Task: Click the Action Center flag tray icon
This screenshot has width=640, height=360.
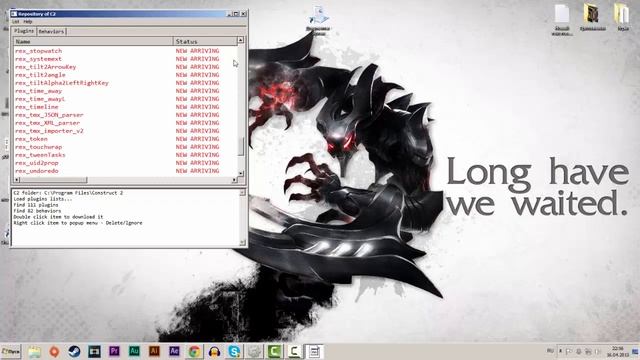Action: 569,351
